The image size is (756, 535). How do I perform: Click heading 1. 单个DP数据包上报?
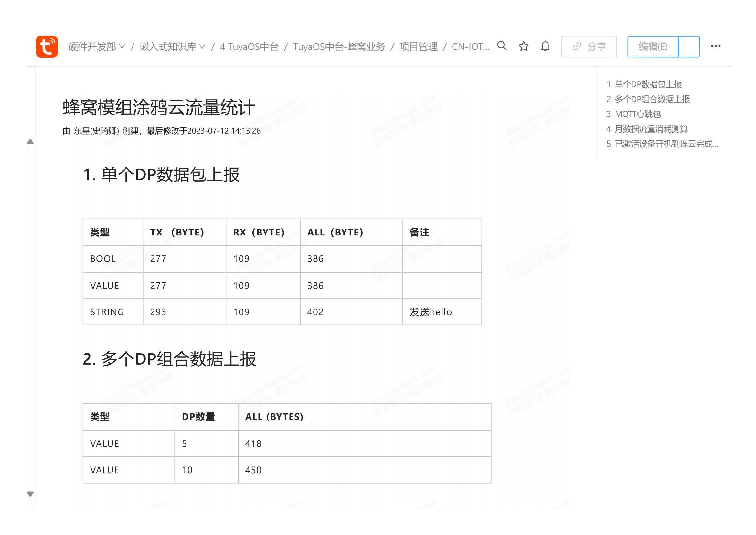[161, 175]
